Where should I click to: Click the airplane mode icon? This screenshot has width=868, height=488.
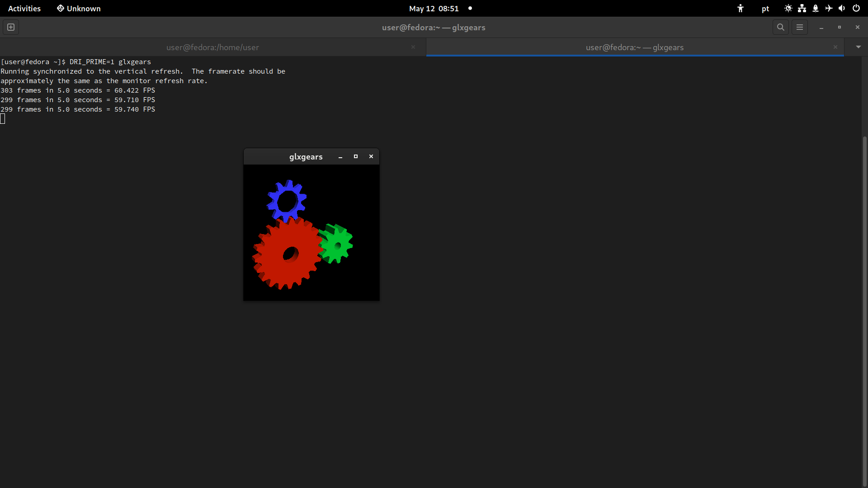pos(829,9)
